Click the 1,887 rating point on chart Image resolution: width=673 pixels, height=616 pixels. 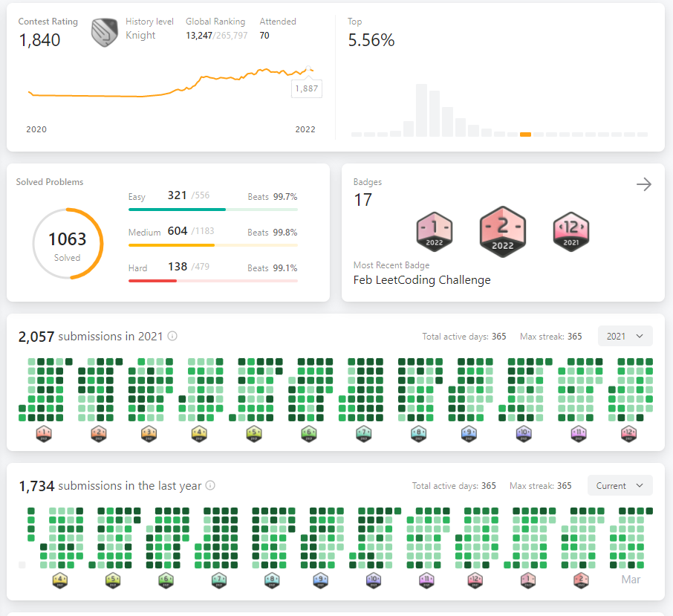coord(308,68)
